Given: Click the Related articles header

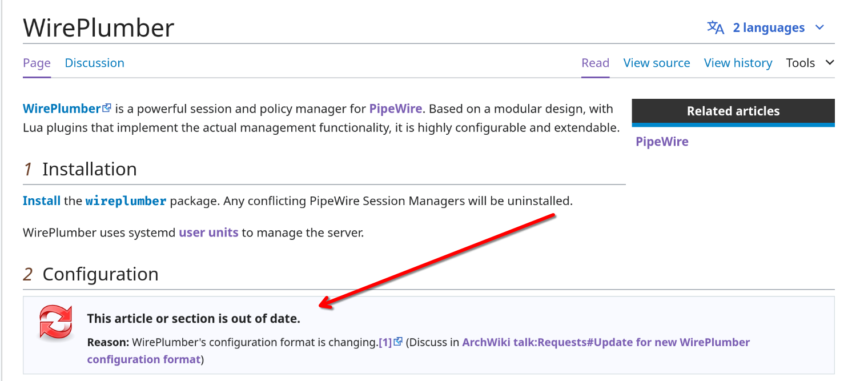Looking at the screenshot, I should (733, 111).
